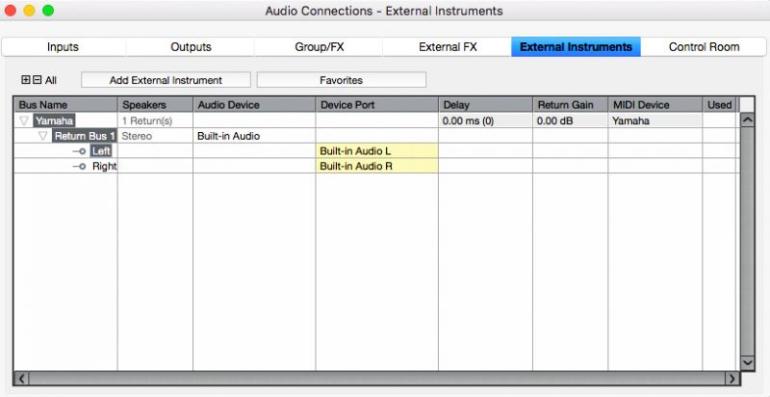Click the Stereo speakers cell
The height and width of the screenshot is (397, 770).
pos(155,136)
